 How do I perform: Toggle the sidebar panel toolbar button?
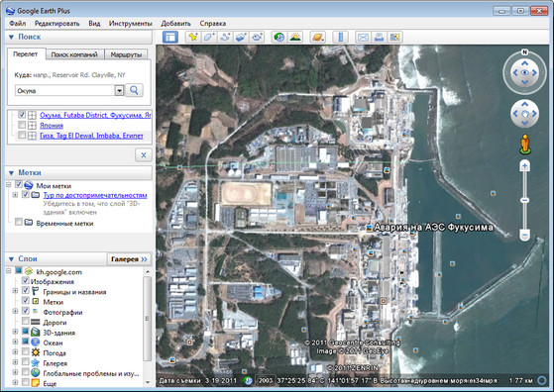click(x=170, y=37)
